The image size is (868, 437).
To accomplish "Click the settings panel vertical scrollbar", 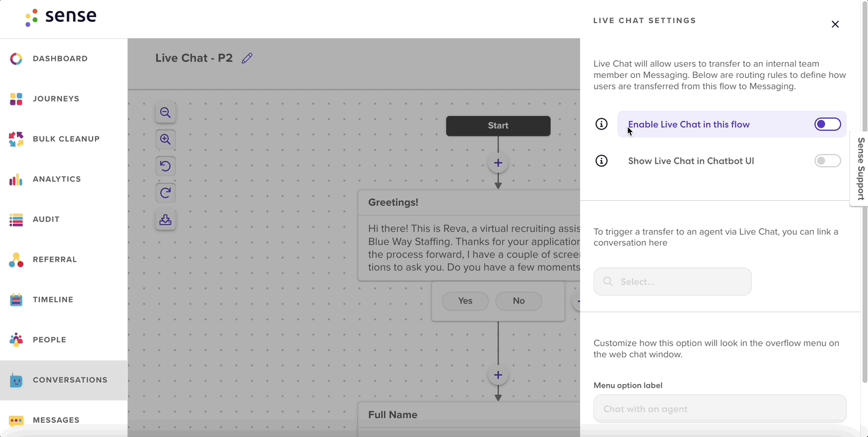I will [864, 195].
